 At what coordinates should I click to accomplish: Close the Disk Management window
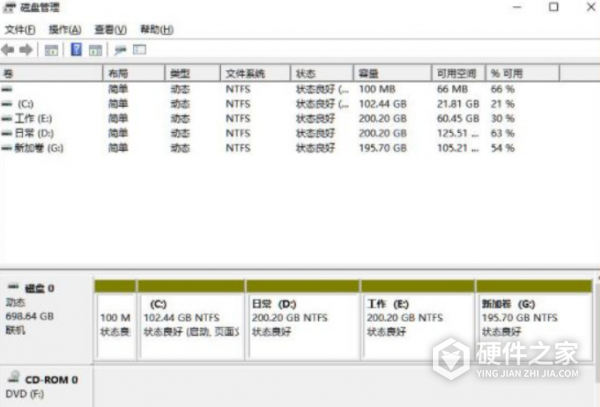tap(591, 7)
